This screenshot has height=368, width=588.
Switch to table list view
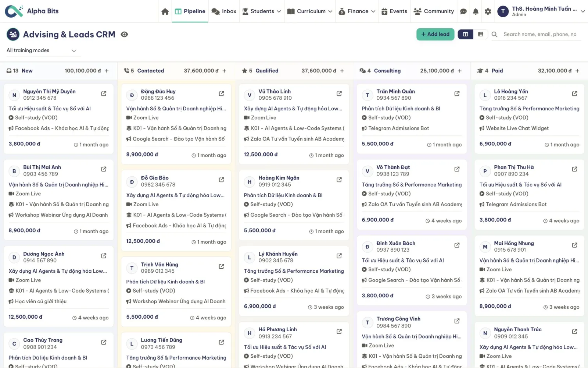pyautogui.click(x=480, y=34)
